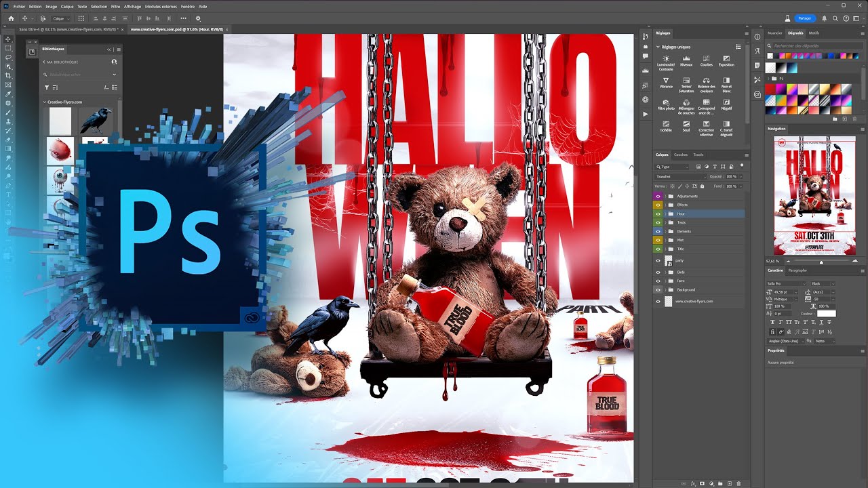868x488 pixels.
Task: Open the Anglais (États-Unis) language dropdown
Action: pos(785,341)
